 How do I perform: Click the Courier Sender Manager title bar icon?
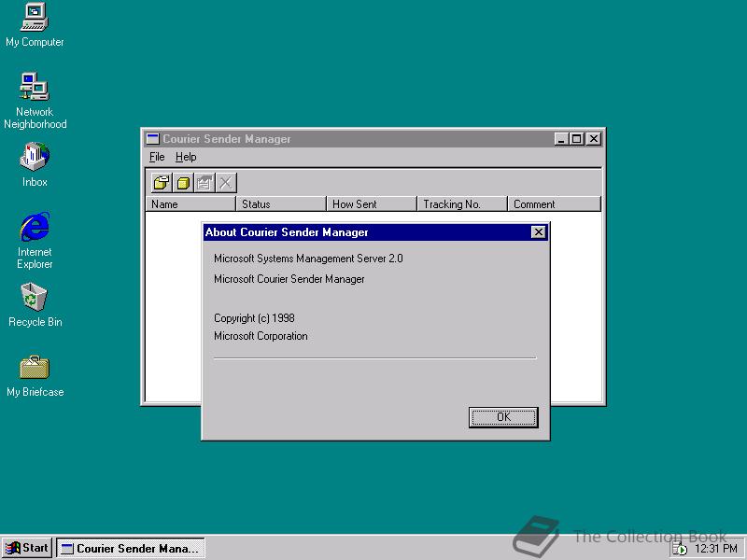153,138
